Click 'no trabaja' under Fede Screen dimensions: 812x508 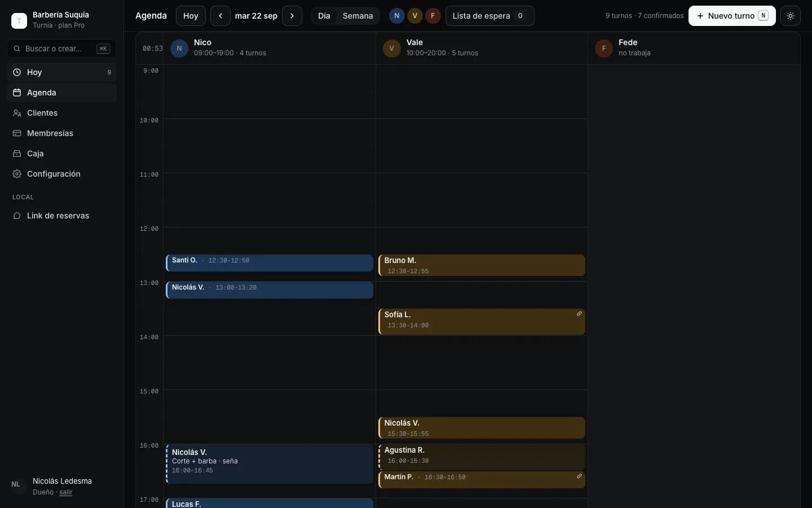click(634, 53)
